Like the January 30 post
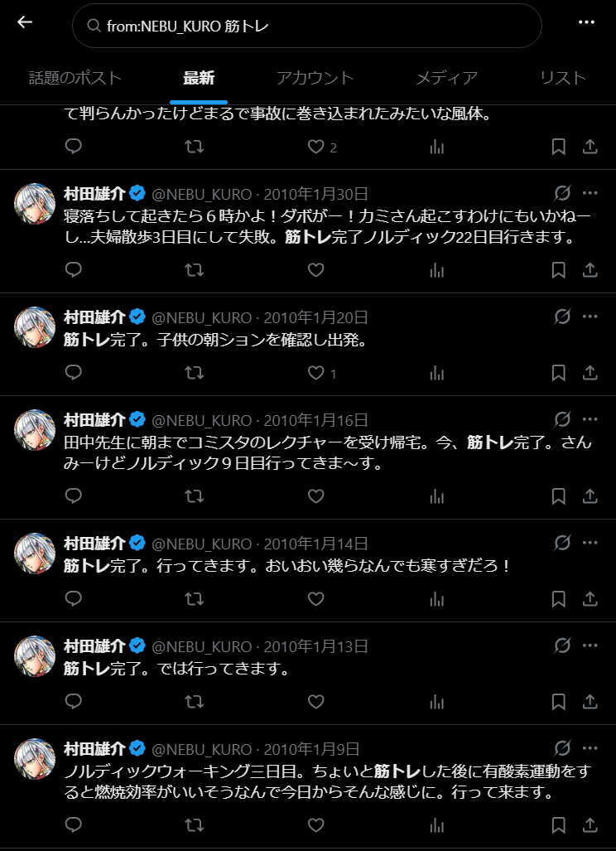The width and height of the screenshot is (616, 851). point(315,270)
